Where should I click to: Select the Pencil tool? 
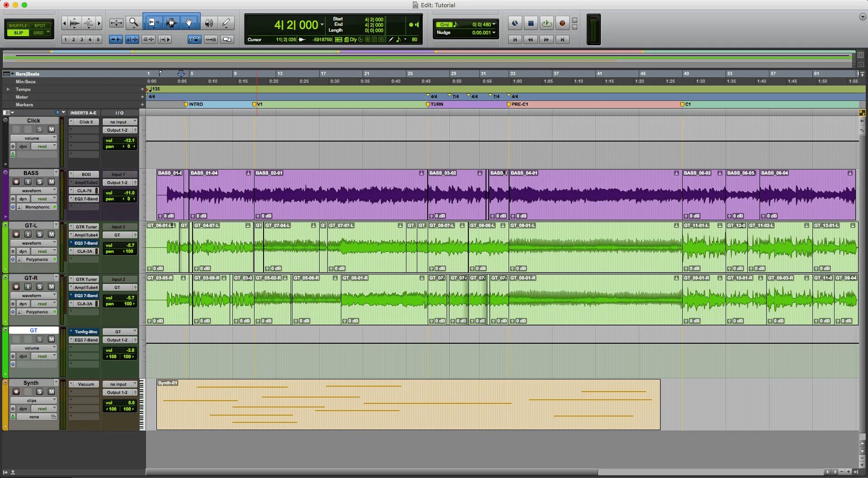click(x=226, y=23)
